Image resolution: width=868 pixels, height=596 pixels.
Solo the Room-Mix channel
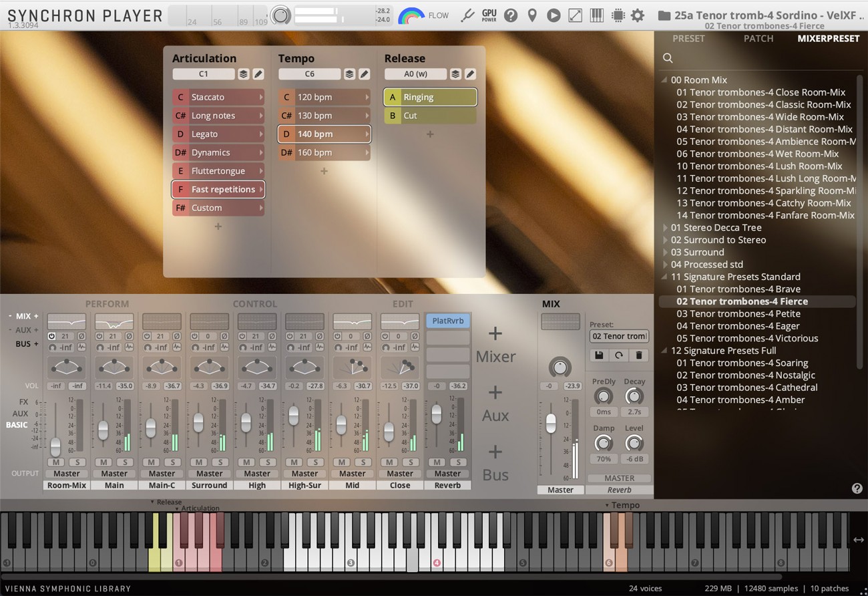pyautogui.click(x=77, y=462)
